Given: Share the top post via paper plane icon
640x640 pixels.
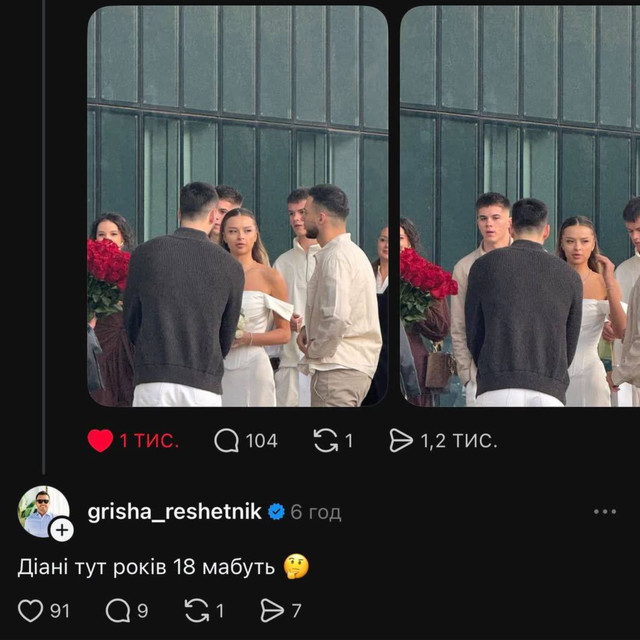Looking at the screenshot, I should [401, 441].
